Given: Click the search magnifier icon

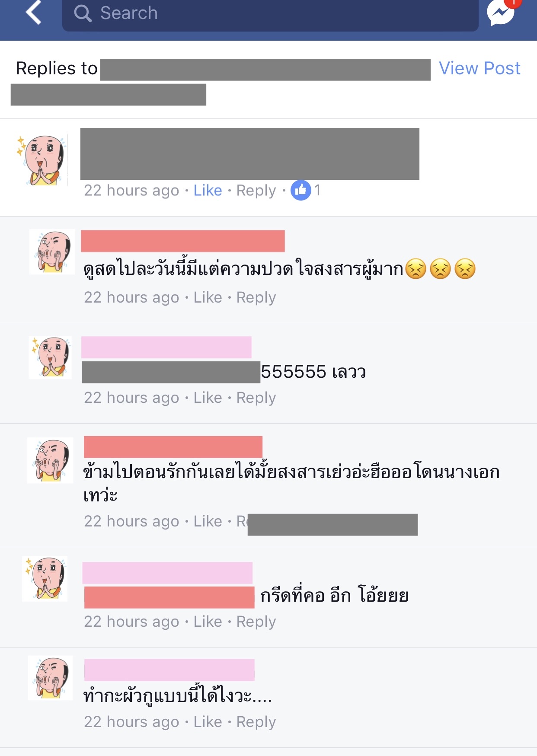Looking at the screenshot, I should [x=83, y=13].
